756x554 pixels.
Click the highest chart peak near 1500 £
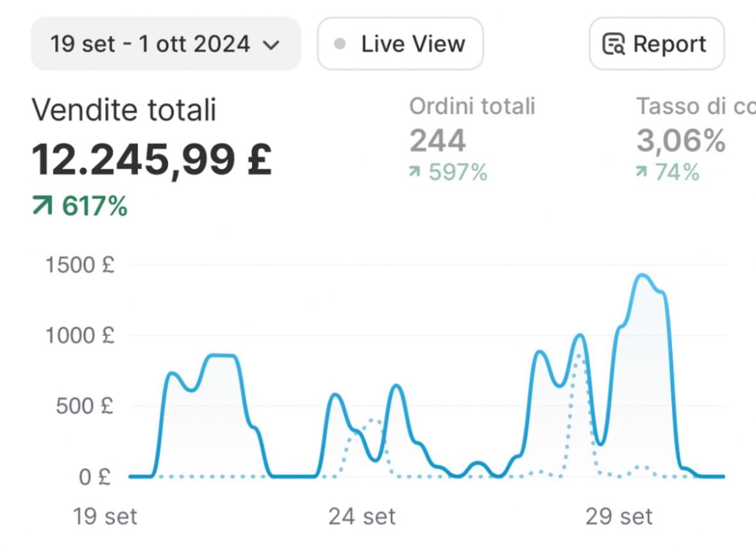pos(643,276)
